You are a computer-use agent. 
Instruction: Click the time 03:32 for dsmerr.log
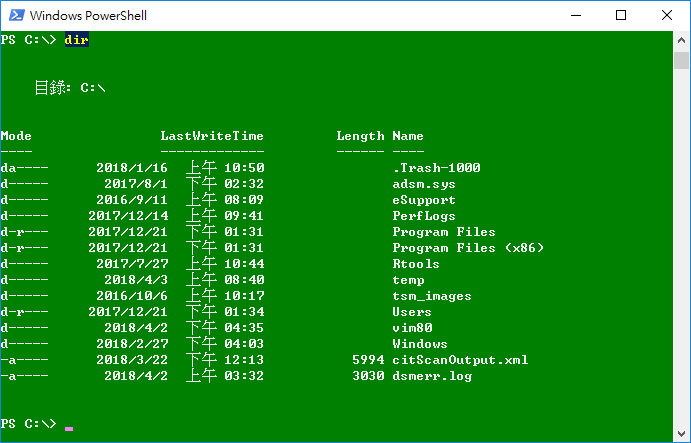pyautogui.click(x=244, y=376)
